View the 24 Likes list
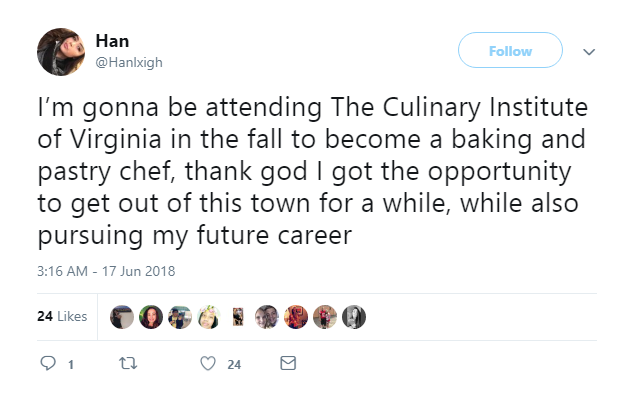Viewport: 630px width, 395px height. point(62,316)
